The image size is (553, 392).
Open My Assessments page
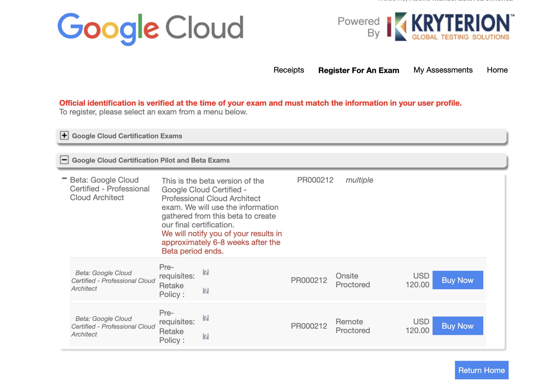[x=443, y=70]
